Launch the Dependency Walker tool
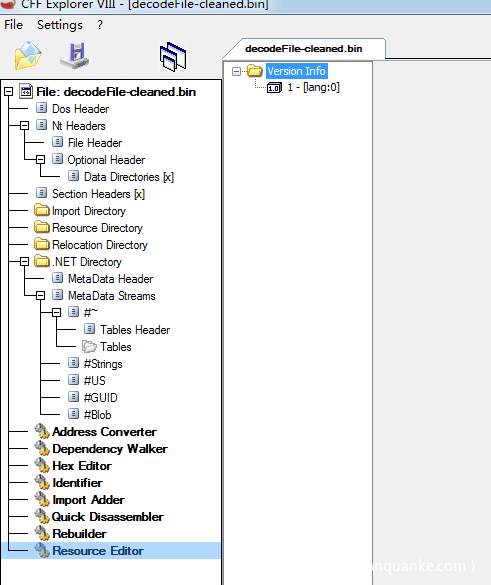Viewport: 491px width, 585px height. 110,449
